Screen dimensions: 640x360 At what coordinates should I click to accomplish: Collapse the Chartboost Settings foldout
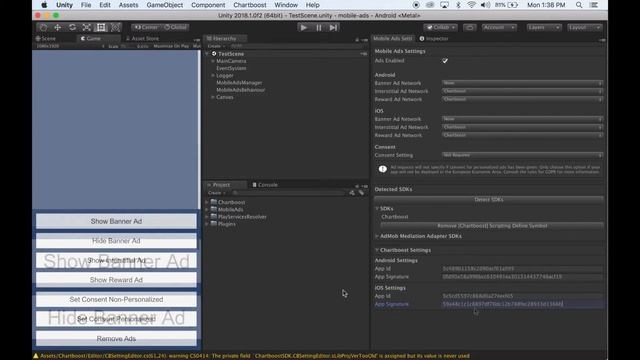tap(377, 250)
